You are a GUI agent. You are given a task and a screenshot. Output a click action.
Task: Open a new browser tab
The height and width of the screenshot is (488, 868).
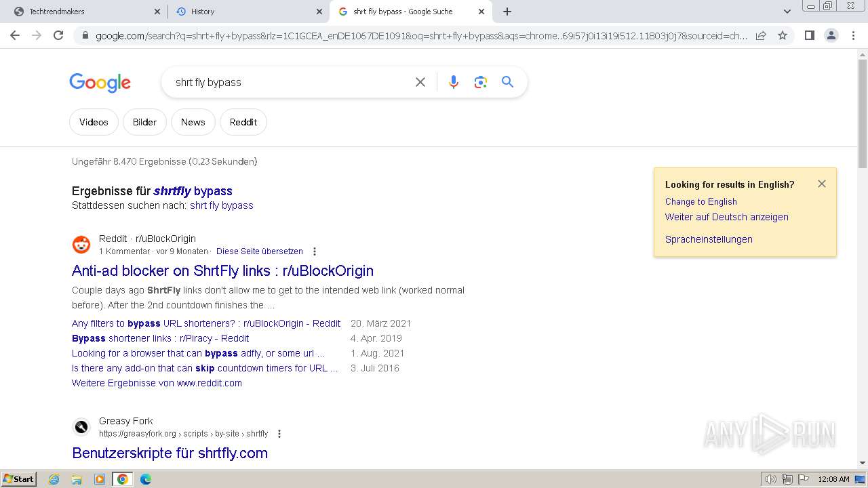[x=507, y=12]
